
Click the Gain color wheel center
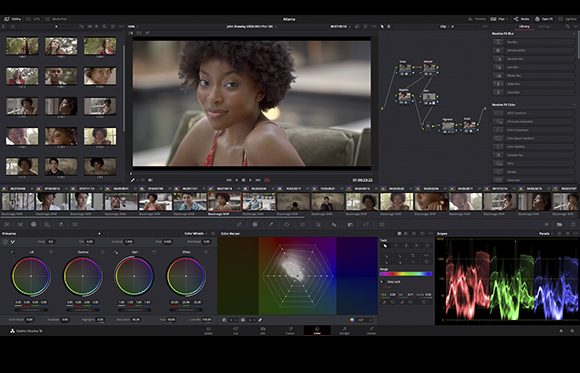pos(134,276)
